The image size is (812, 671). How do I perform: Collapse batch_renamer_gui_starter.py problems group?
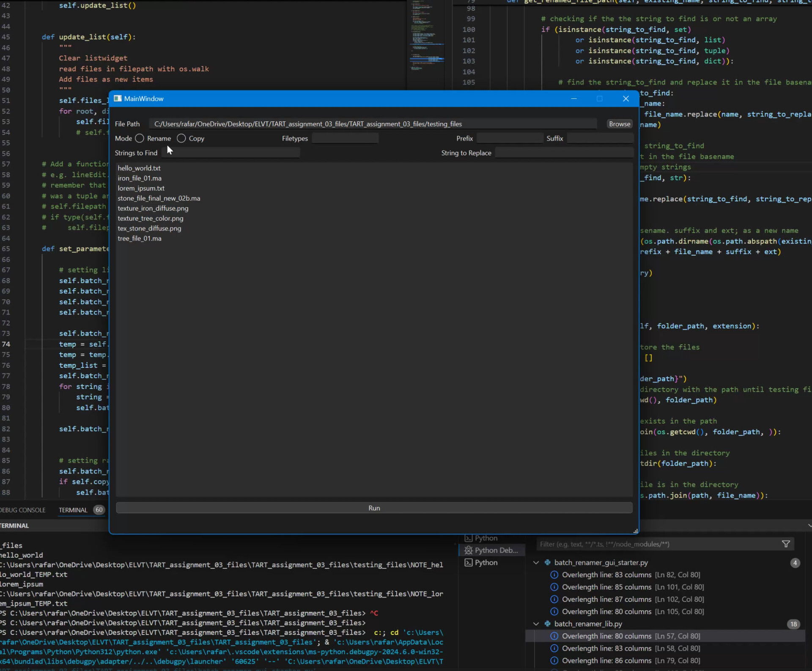(x=536, y=562)
